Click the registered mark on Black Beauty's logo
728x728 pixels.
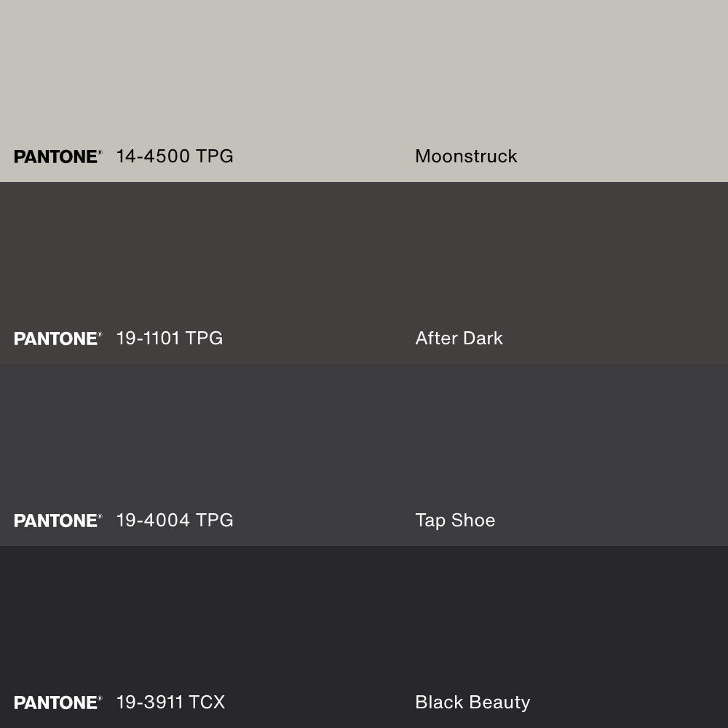100,698
